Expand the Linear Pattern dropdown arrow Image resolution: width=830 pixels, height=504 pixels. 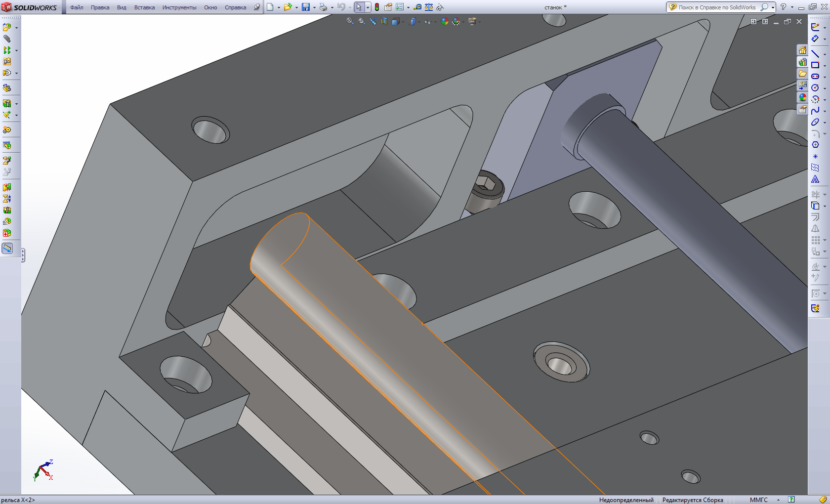point(16,51)
